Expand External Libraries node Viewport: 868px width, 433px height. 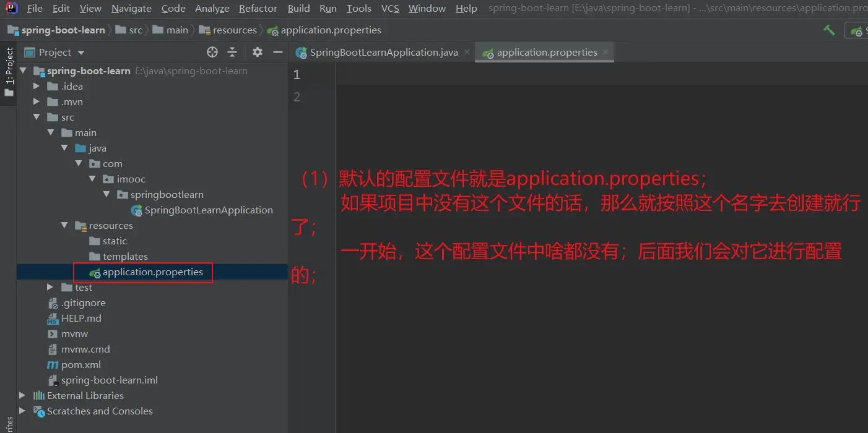[23, 396]
